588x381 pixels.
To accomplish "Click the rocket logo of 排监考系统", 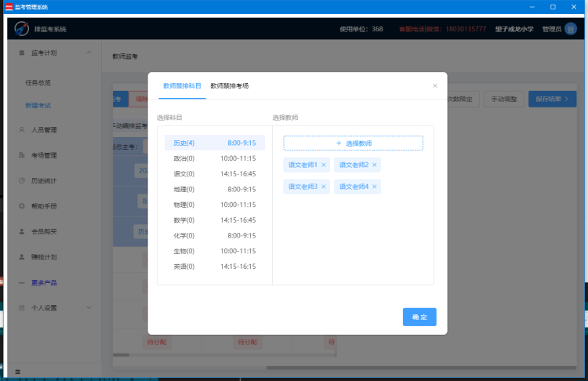I will pos(21,29).
